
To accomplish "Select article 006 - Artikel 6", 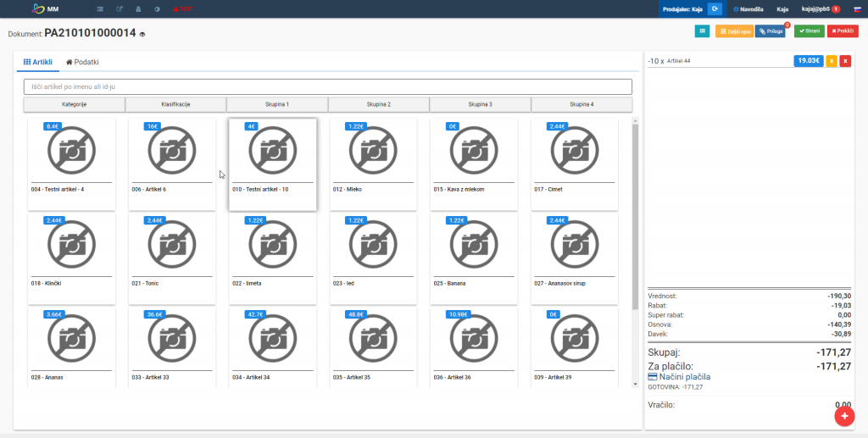I will click(x=172, y=164).
